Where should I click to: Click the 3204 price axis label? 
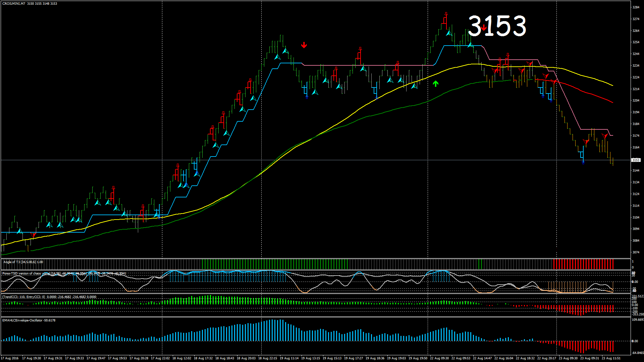[x=636, y=101]
